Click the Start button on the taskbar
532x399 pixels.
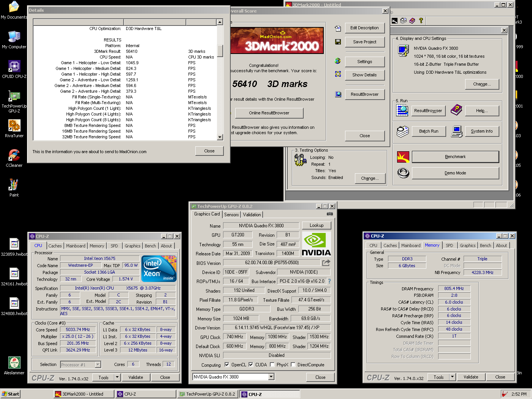(x=10, y=394)
